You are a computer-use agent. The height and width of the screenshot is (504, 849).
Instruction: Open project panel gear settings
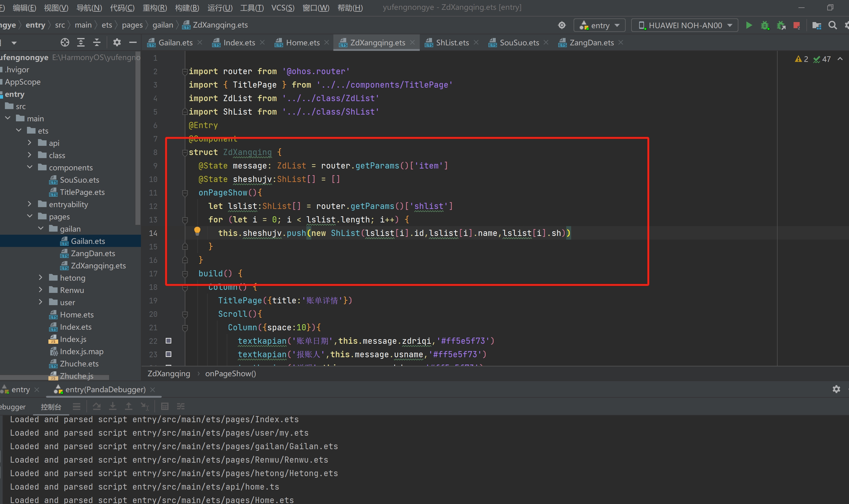[117, 43]
